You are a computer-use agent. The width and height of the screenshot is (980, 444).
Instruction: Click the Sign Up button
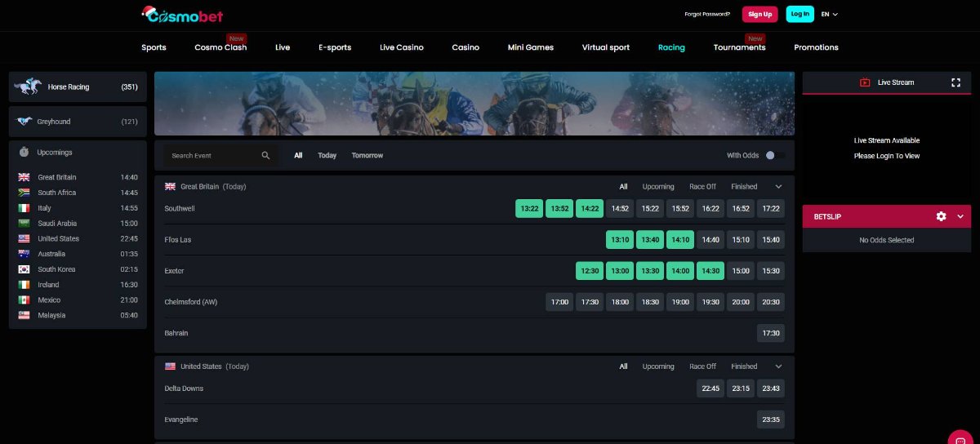[x=759, y=14]
